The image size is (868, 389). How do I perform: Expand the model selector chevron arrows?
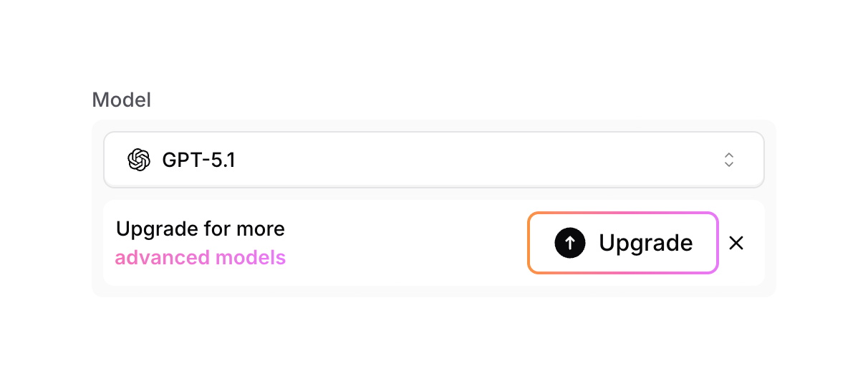click(728, 160)
